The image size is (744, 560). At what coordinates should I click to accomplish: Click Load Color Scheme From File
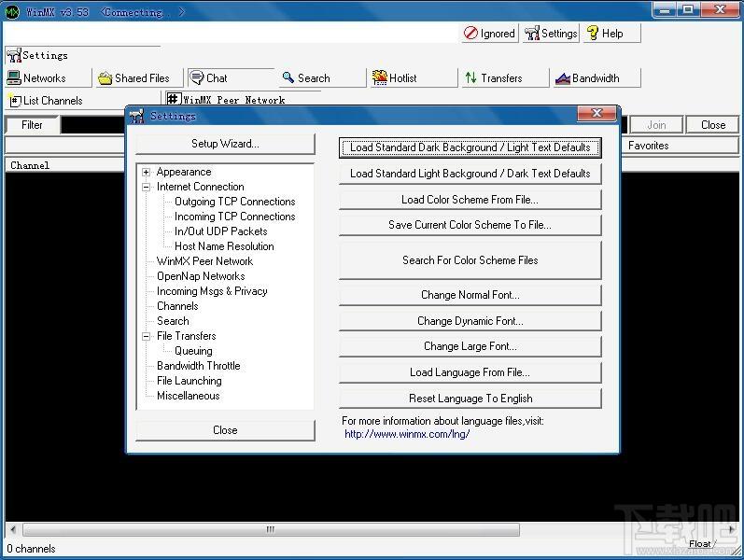pos(470,200)
